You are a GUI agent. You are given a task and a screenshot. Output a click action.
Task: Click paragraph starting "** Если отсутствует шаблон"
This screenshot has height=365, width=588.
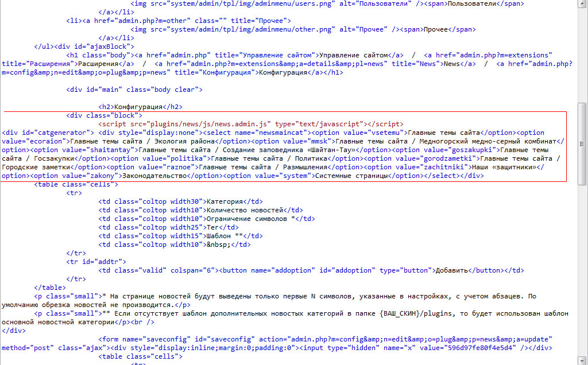pyautogui.click(x=285, y=318)
